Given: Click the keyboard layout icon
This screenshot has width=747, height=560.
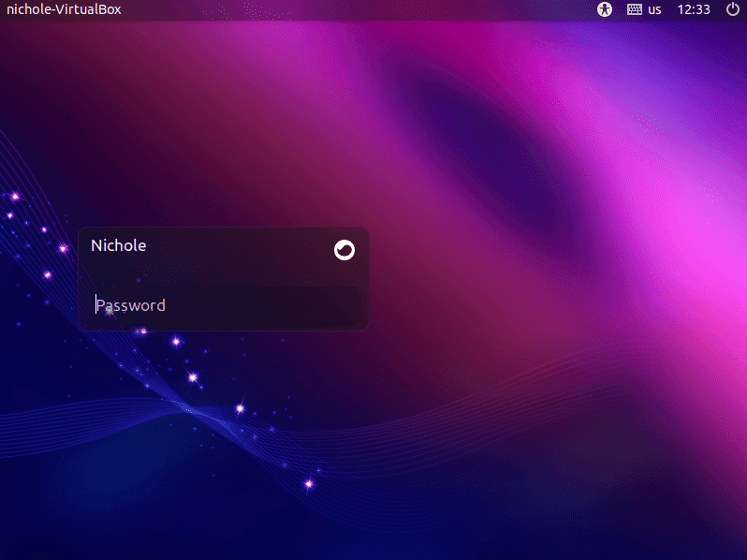Looking at the screenshot, I should [x=634, y=9].
